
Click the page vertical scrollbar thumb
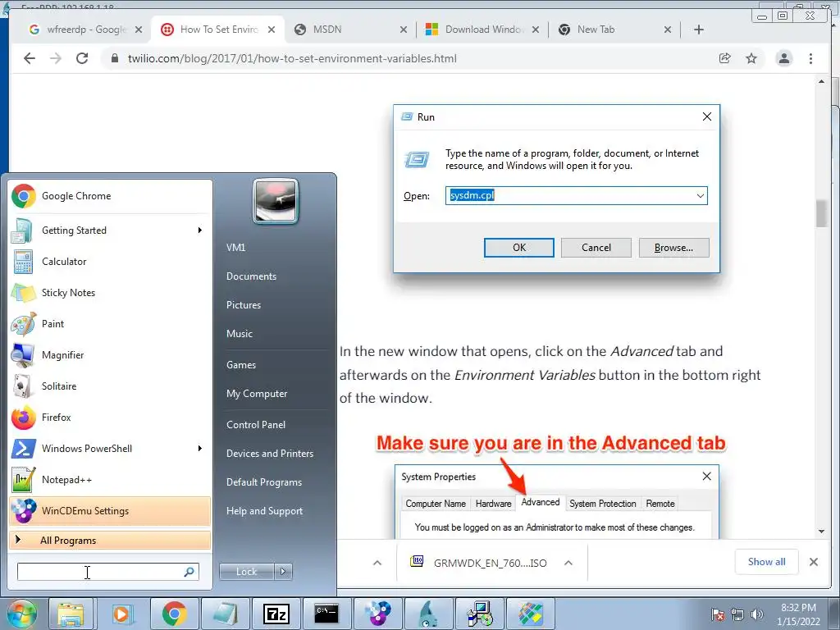tap(822, 213)
